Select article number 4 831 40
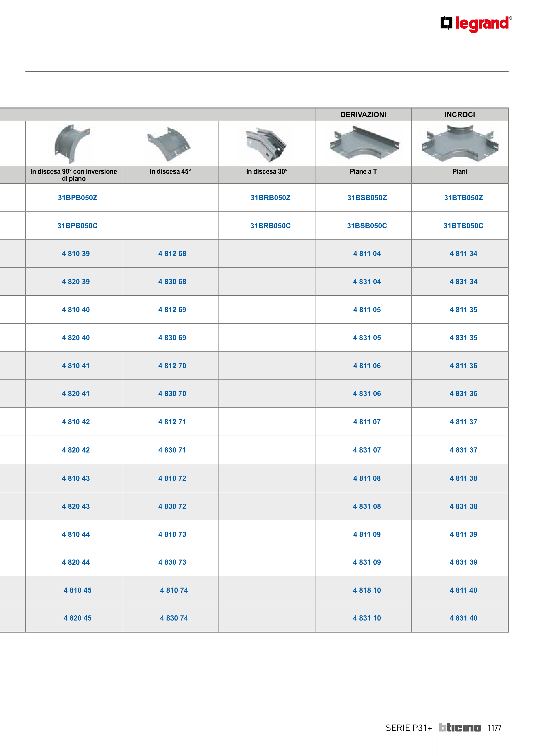This screenshot has width=534, height=756. pyautogui.click(x=463, y=618)
